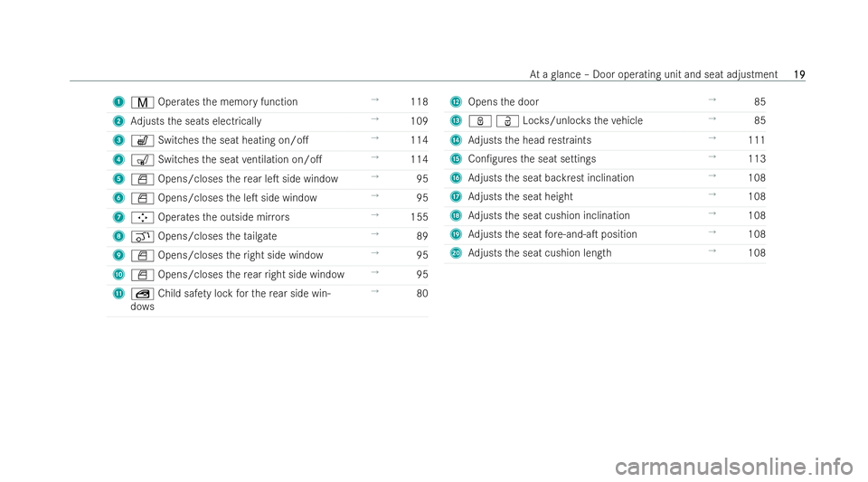Click the tailgate open/close icon

[x=142, y=237]
